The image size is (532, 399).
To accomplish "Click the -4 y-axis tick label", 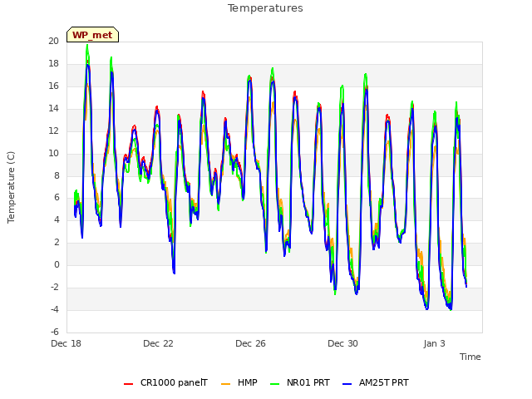I will pos(55,309).
